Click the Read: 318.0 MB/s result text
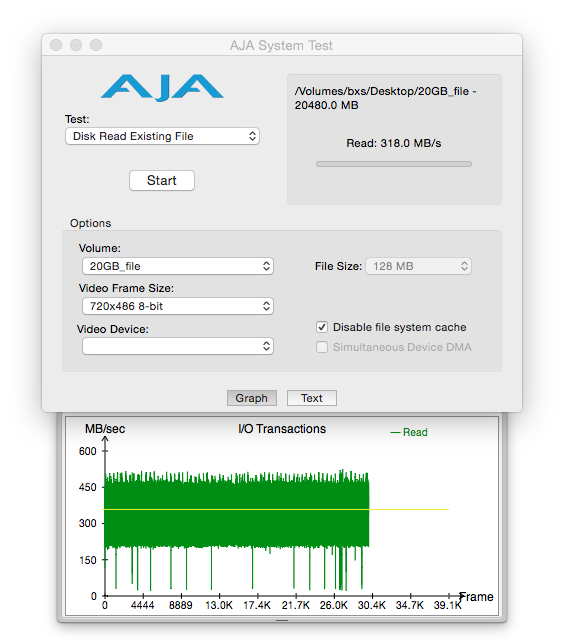 point(394,143)
